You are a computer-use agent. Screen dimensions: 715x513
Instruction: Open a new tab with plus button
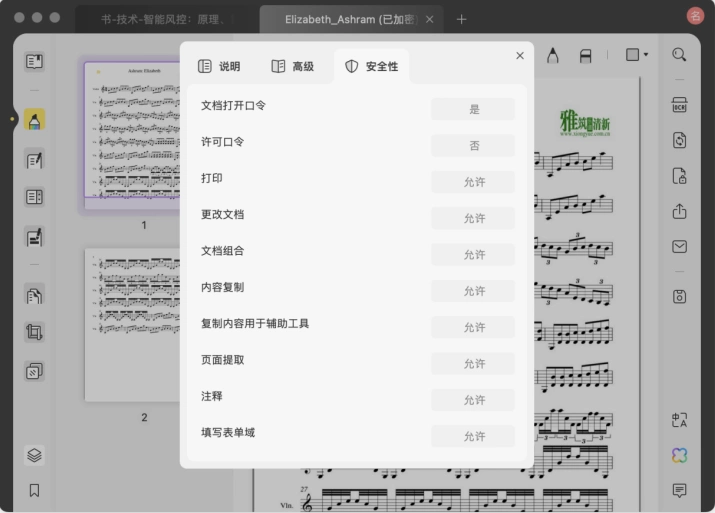[x=461, y=20]
